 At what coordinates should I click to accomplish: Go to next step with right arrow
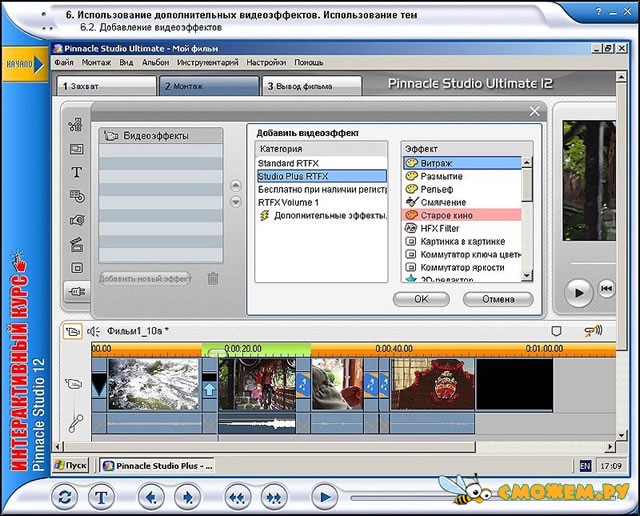pos(187,497)
